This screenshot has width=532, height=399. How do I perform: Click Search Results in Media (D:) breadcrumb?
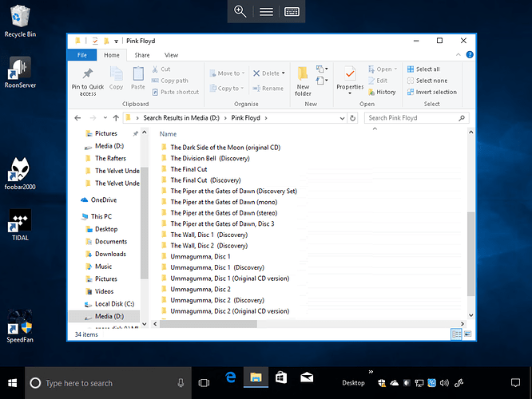coord(181,118)
